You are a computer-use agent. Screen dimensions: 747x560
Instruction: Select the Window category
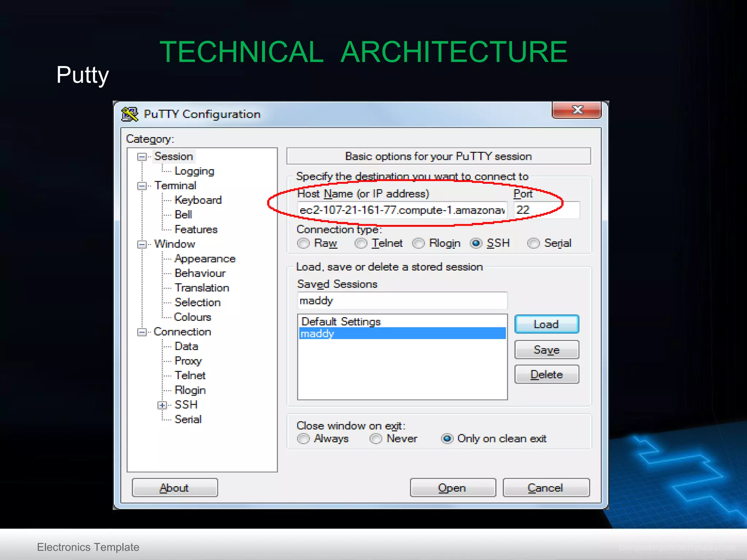coord(175,244)
